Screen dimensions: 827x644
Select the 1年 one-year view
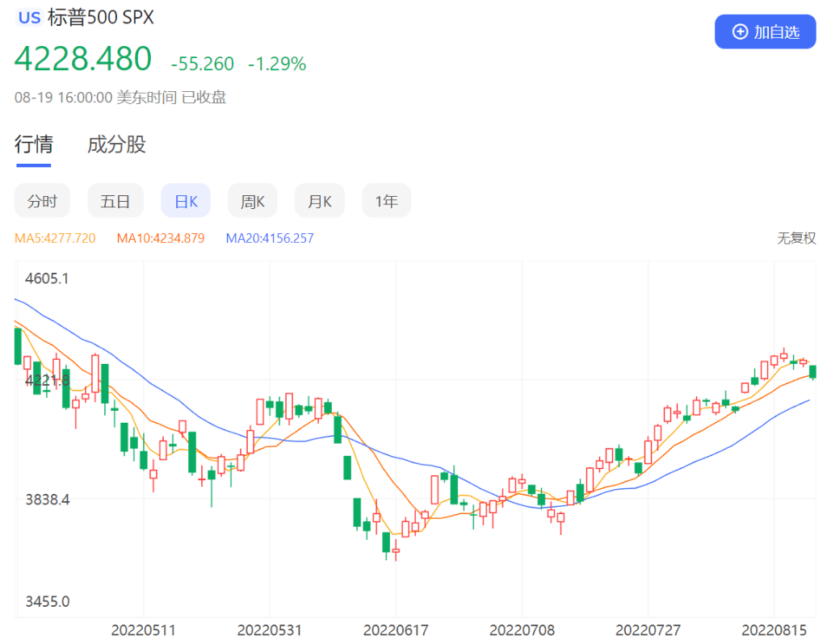(386, 200)
